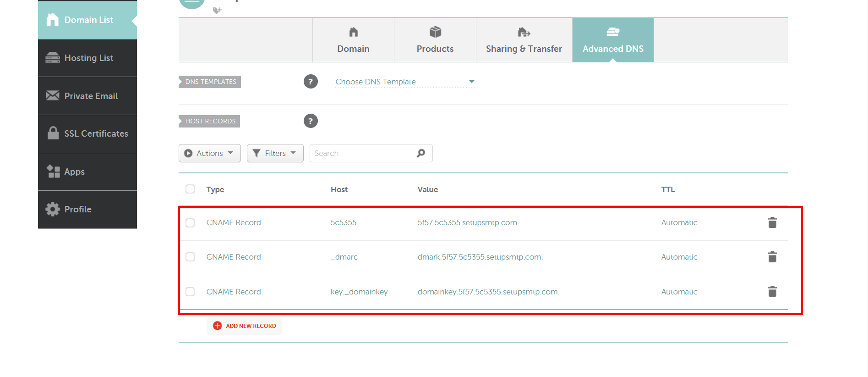
Task: Select the key._domainkey record checkbox
Action: pyautogui.click(x=190, y=292)
